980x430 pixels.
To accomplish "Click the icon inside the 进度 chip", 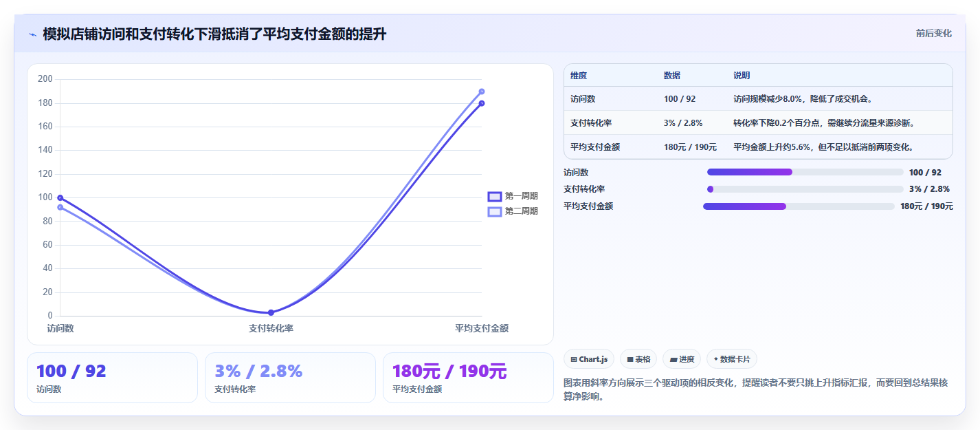I will coord(673,360).
